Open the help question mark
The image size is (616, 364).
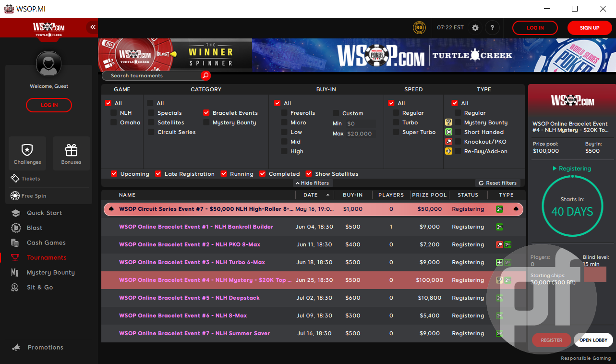pyautogui.click(x=492, y=27)
